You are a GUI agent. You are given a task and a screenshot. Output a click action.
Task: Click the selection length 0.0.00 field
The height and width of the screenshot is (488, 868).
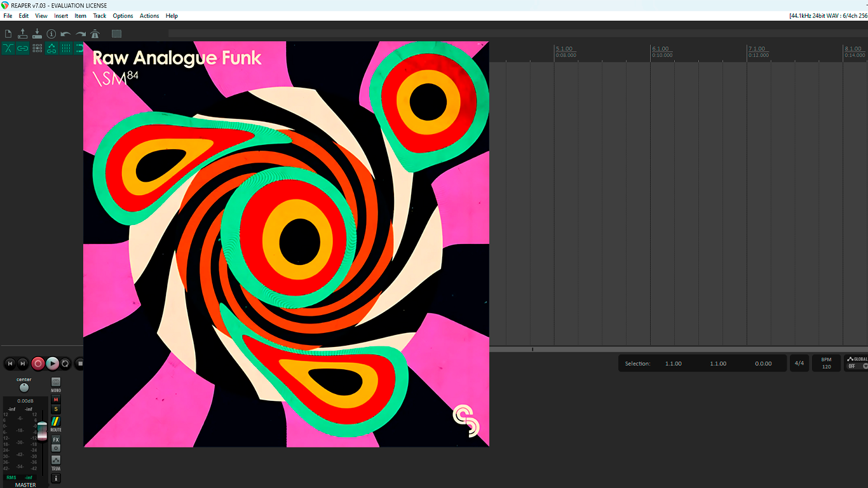click(763, 363)
